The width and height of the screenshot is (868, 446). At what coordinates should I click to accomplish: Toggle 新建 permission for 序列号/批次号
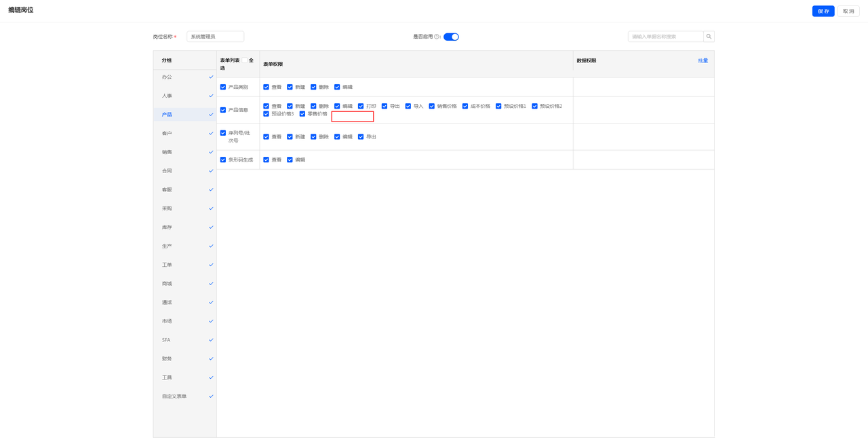(290, 136)
